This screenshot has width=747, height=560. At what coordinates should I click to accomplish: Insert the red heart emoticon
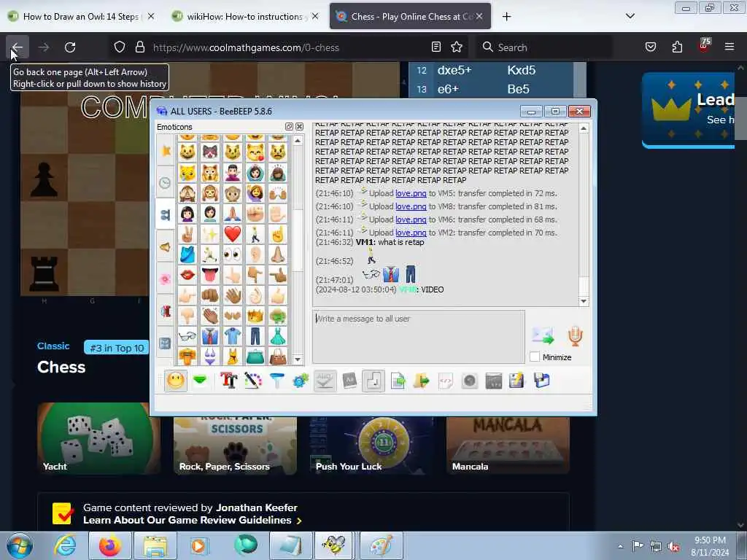pos(233,234)
